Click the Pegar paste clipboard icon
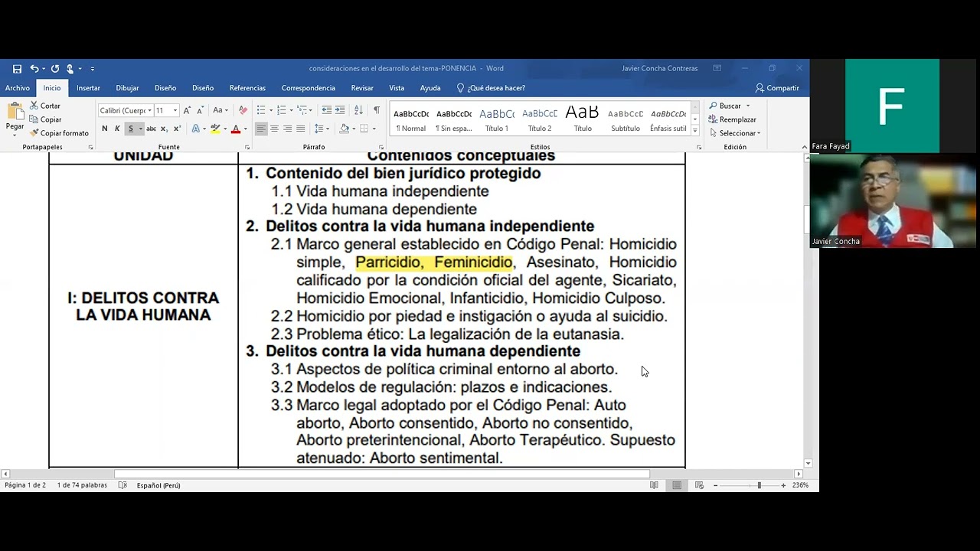 [15, 112]
